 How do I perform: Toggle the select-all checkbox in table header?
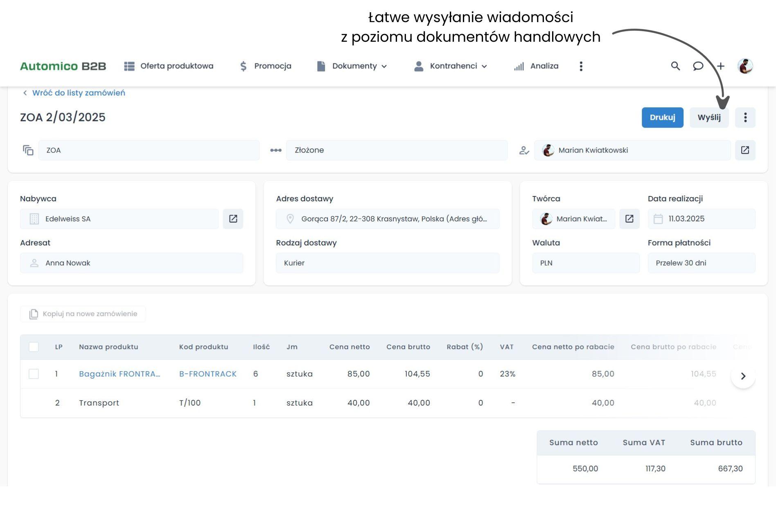point(34,347)
